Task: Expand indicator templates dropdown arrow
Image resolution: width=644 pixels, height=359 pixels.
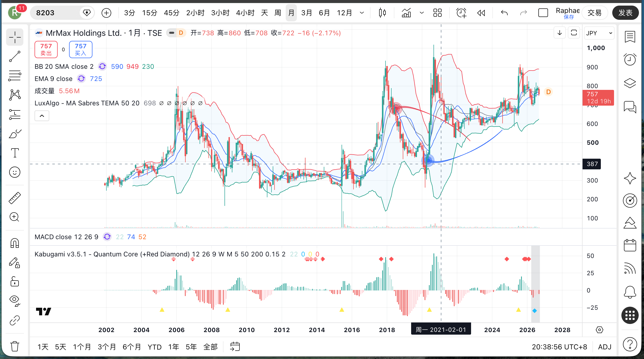Action: (422, 13)
